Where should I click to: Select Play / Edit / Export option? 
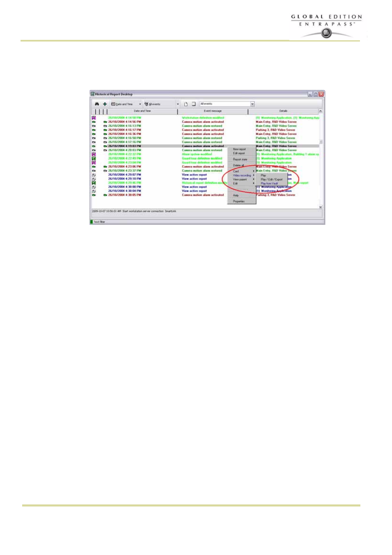click(x=272, y=180)
